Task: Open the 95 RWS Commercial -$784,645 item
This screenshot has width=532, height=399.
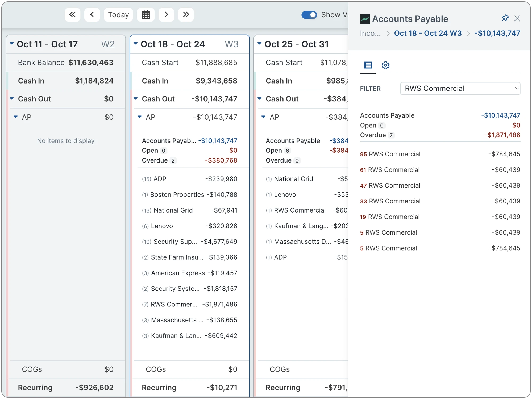Action: click(440, 154)
